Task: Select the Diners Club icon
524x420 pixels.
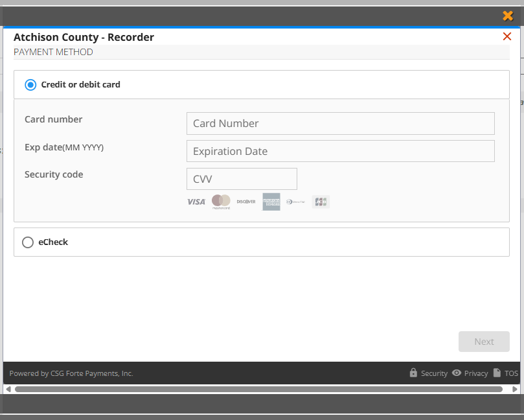Action: point(295,201)
